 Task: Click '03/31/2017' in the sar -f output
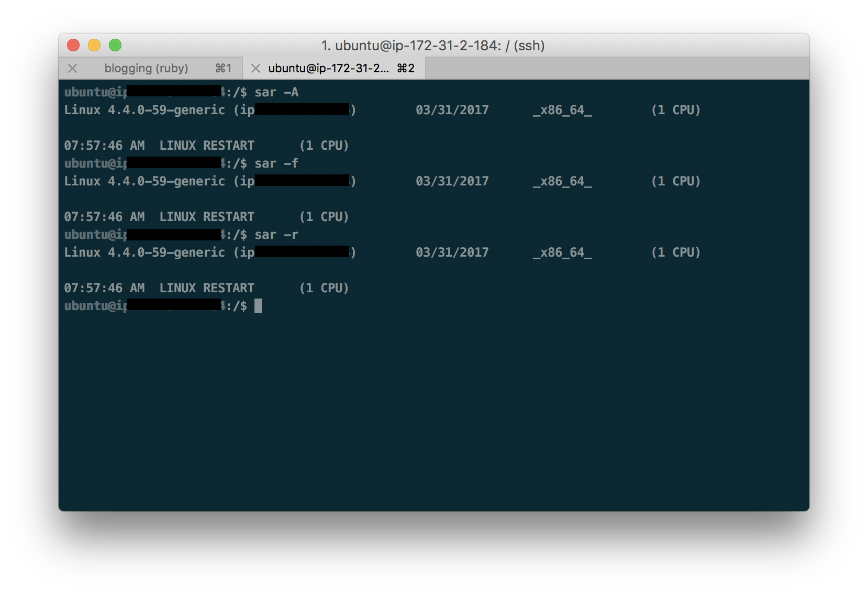(452, 181)
